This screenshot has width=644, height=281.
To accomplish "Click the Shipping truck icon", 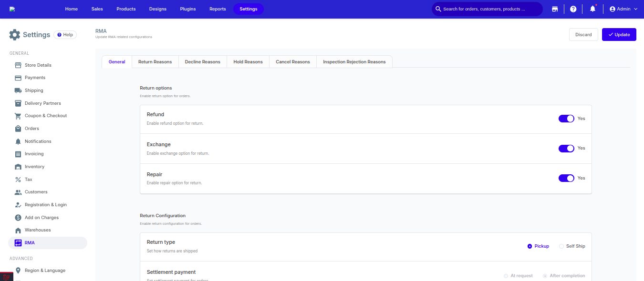I will tap(18, 90).
